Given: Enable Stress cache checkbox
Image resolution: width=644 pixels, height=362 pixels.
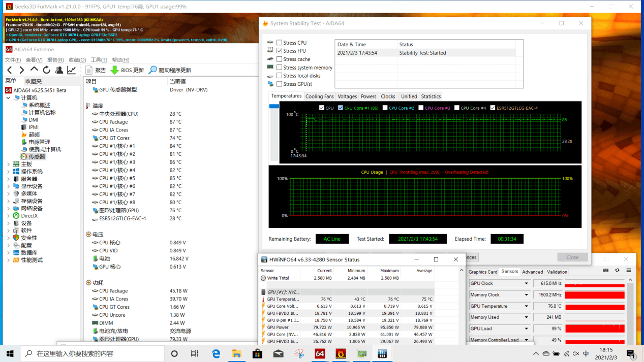Looking at the screenshot, I should coord(279,59).
